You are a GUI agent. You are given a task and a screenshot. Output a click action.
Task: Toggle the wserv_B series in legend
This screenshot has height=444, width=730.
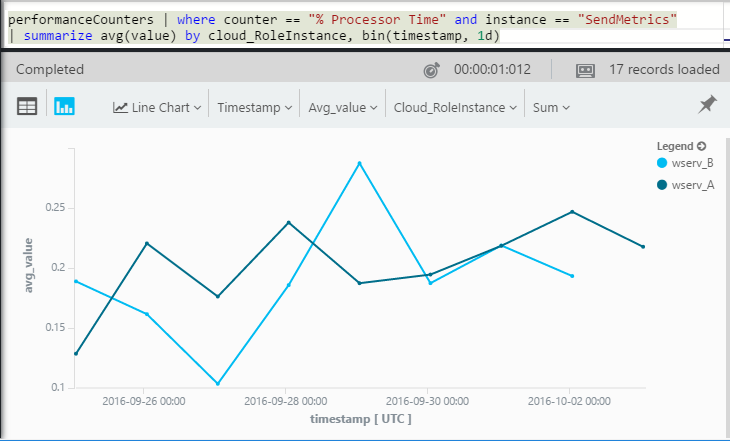click(685, 163)
